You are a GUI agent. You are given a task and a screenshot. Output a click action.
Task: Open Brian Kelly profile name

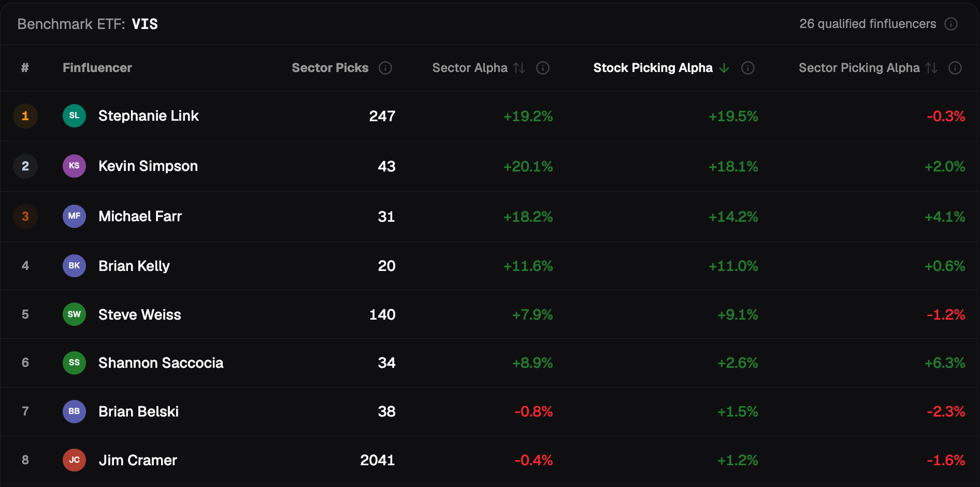tap(134, 266)
